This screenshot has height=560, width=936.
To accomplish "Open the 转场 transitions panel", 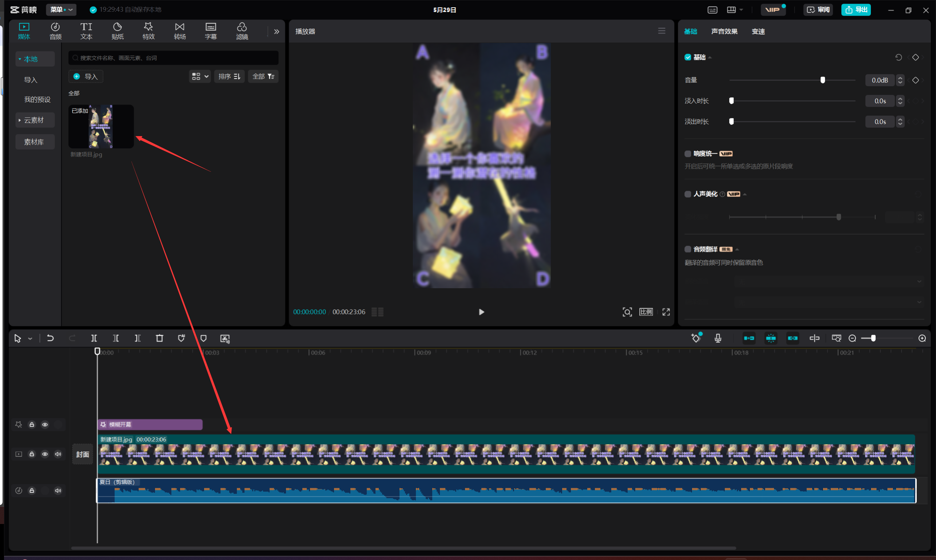I will click(180, 31).
